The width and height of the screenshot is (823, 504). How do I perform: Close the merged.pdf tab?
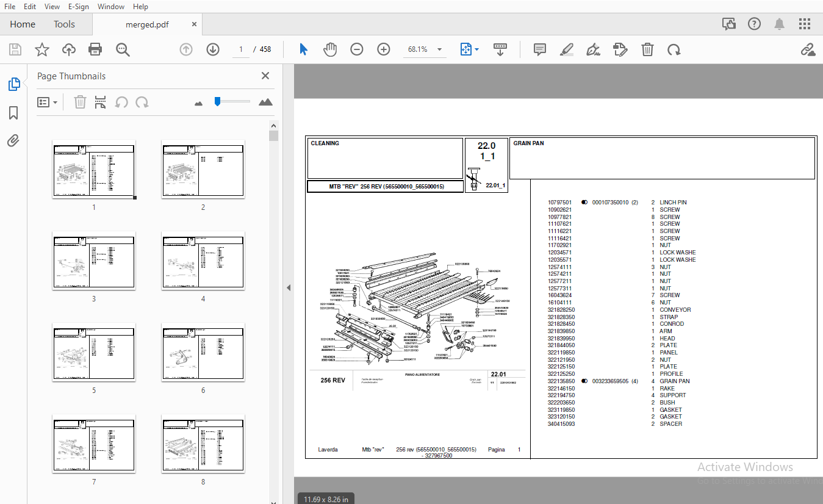click(195, 24)
